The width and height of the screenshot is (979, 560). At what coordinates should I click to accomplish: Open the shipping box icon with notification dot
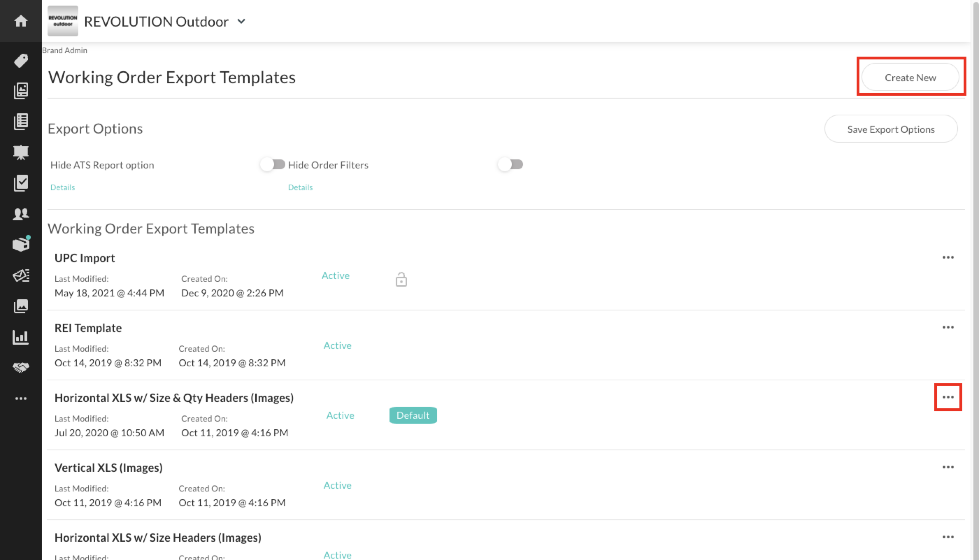[x=21, y=244]
